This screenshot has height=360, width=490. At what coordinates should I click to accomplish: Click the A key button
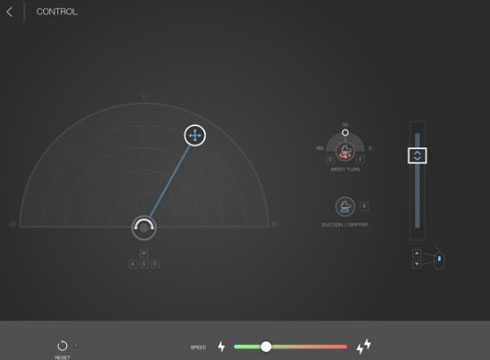click(133, 264)
